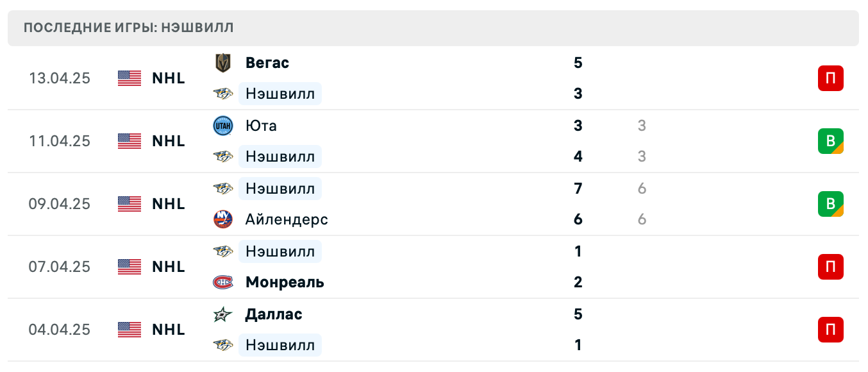Click the red П badge for the Vegas game
Image resolution: width=868 pixels, height=372 pixels.
tap(831, 78)
